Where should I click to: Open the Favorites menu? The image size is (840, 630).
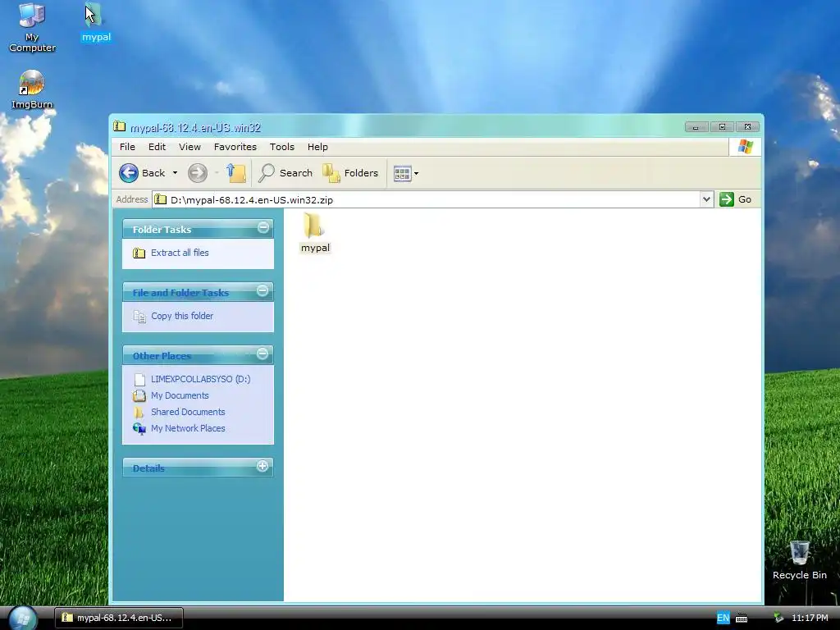pos(235,147)
